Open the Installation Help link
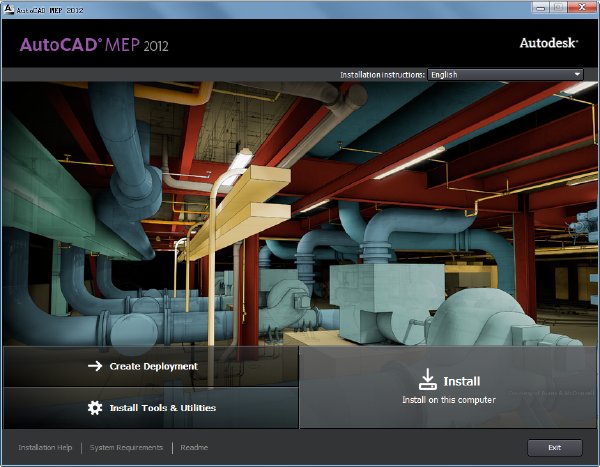Viewport: 600px width, 467px height. tap(45, 447)
